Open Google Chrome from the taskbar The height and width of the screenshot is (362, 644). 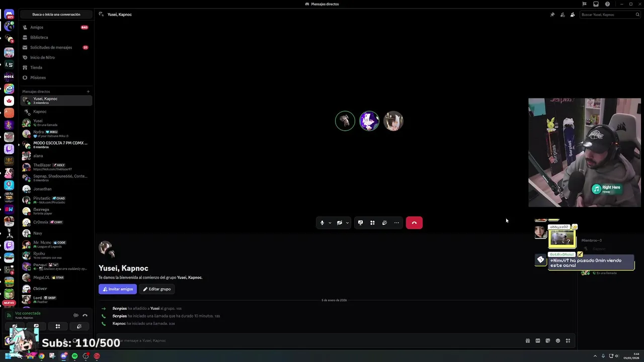pos(41,356)
